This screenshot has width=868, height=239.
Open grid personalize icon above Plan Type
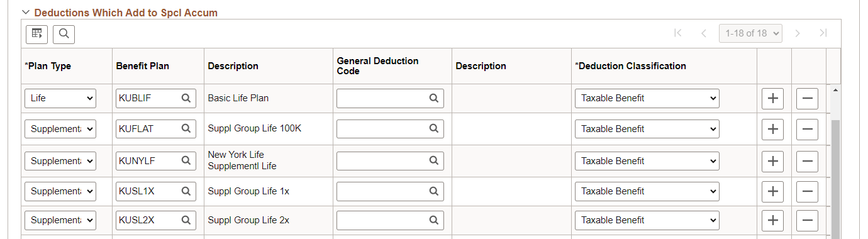pyautogui.click(x=36, y=34)
